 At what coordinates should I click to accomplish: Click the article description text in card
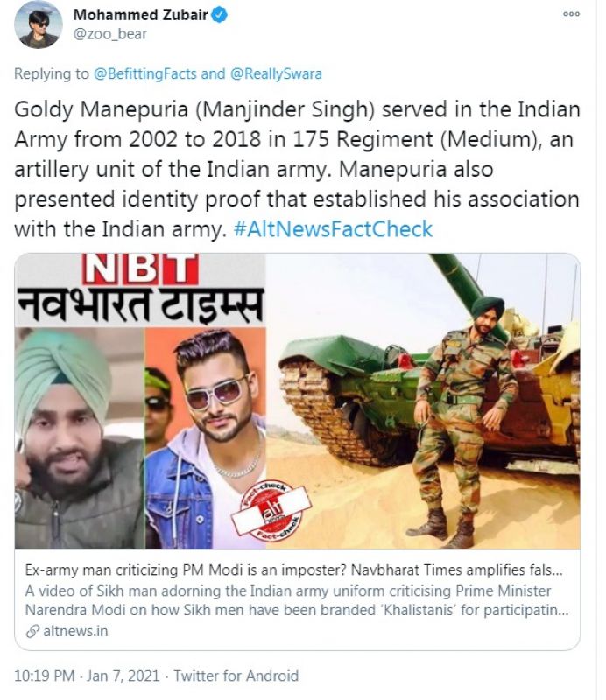click(x=297, y=600)
